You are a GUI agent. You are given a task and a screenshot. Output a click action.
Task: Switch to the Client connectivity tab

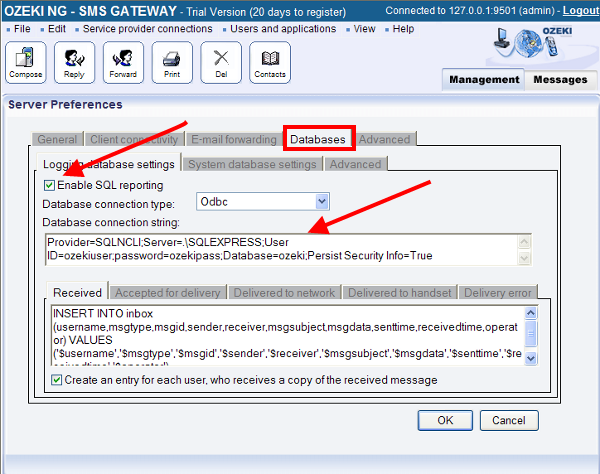click(133, 139)
